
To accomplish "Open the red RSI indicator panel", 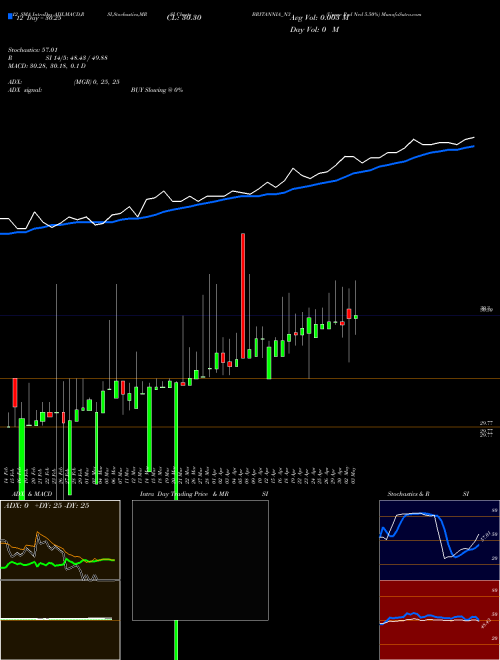I will tap(439, 620).
